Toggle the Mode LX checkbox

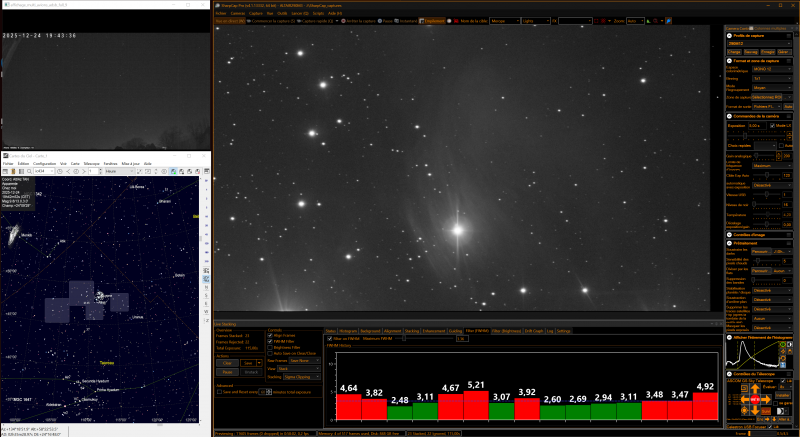(x=772, y=125)
